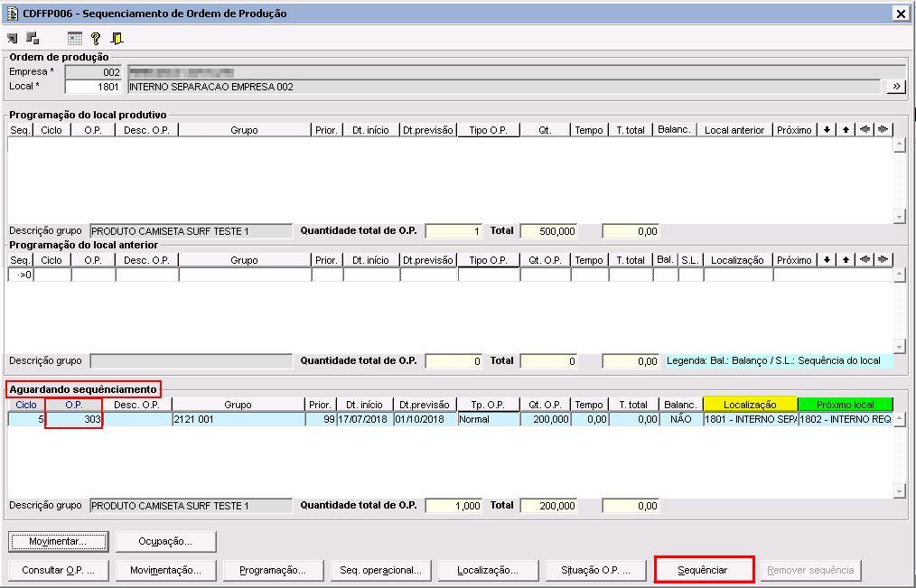Click Grupo cell 2121 001

tap(238, 419)
